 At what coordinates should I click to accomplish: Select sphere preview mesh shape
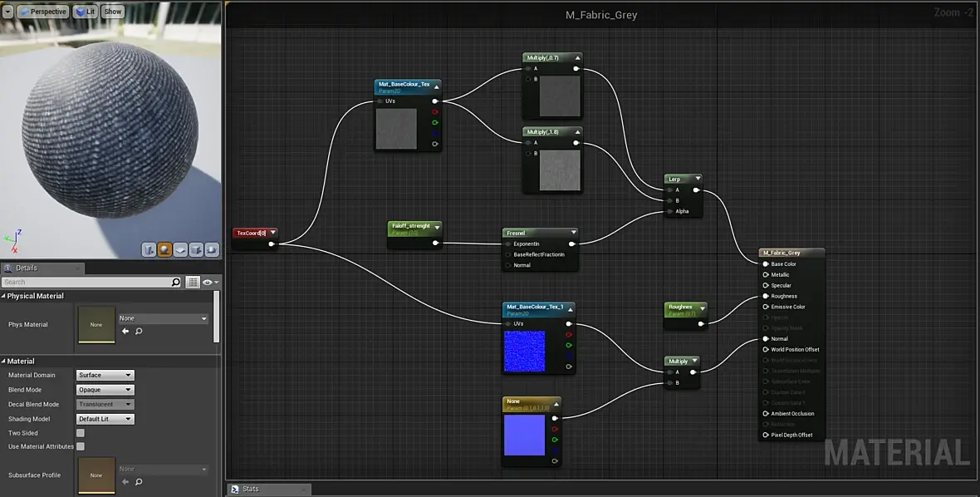click(164, 250)
